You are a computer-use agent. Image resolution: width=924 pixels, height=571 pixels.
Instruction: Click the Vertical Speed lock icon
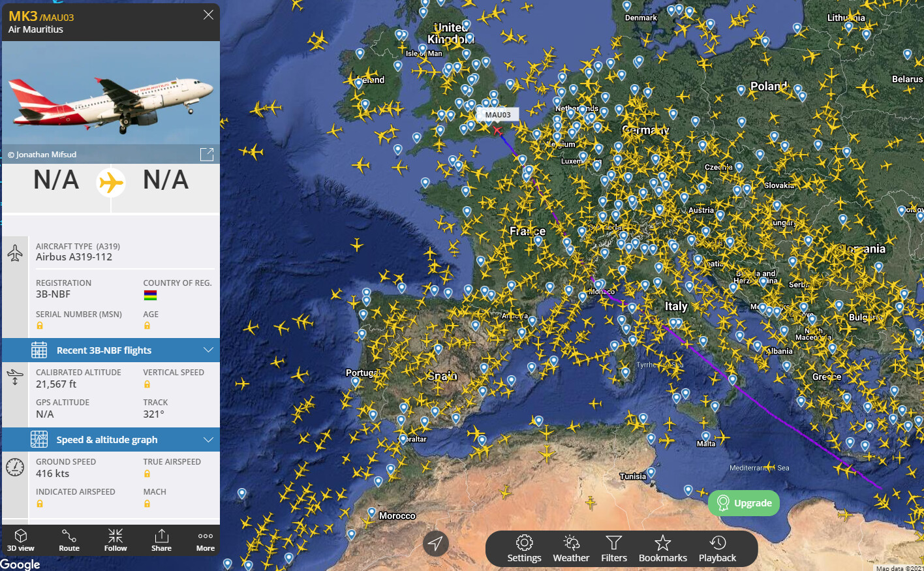147,384
